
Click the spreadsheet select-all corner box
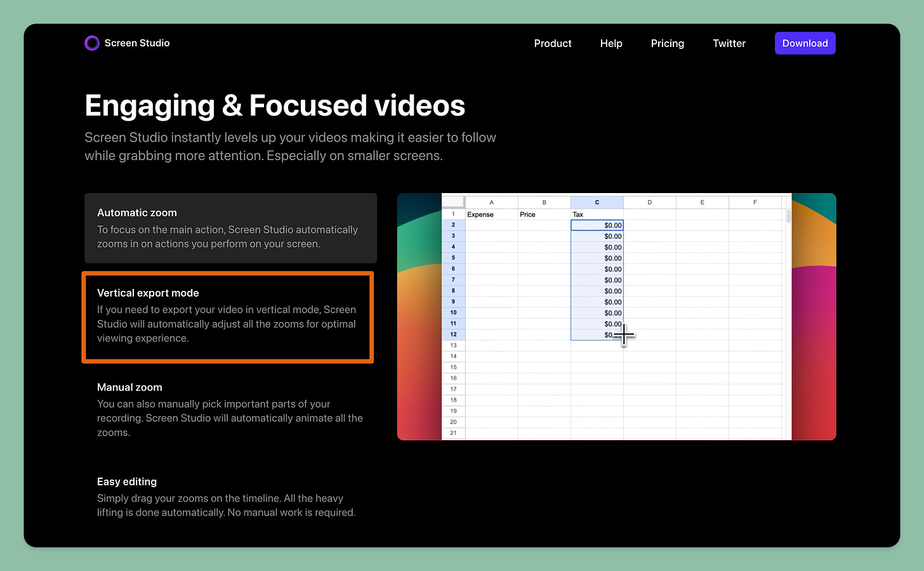(453, 202)
